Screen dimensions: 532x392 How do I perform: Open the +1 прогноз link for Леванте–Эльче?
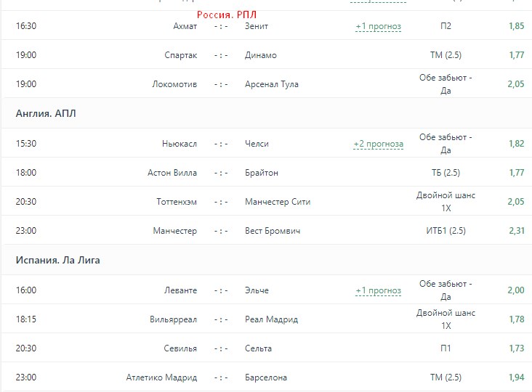pos(379,290)
